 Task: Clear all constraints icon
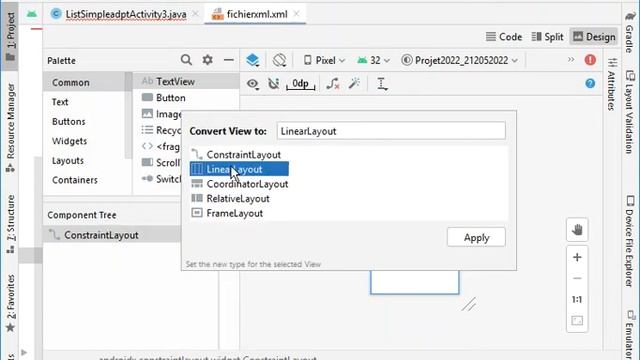333,84
